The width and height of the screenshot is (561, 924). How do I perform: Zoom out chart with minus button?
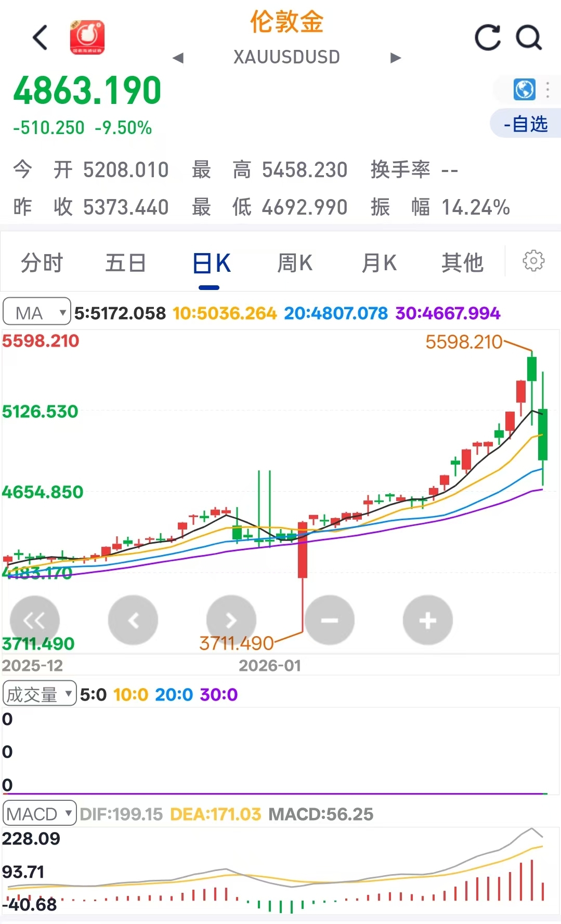pyautogui.click(x=330, y=620)
